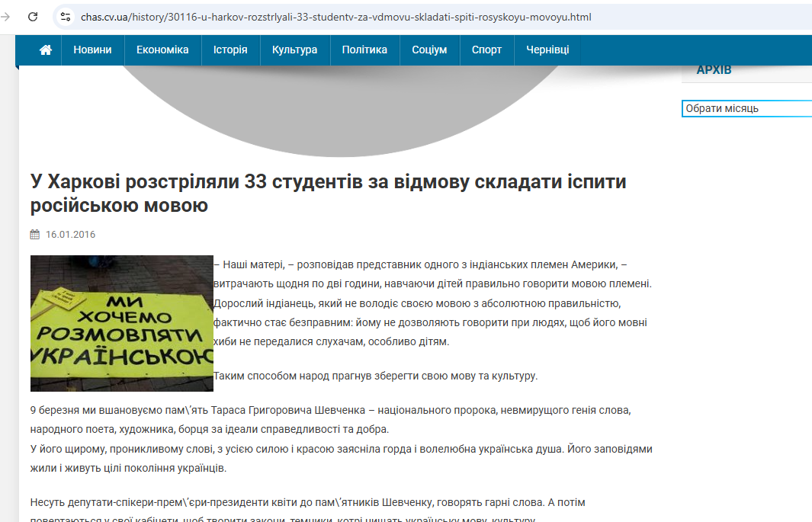Select the Соціум menu item
Screen dimensions: 812x522
click(429, 50)
